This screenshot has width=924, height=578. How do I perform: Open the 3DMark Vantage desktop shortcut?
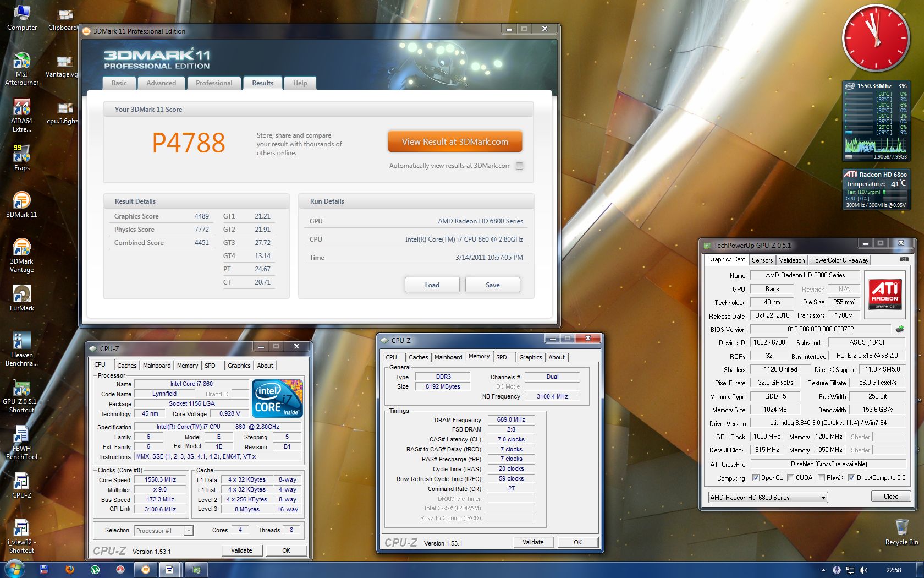pos(21,255)
